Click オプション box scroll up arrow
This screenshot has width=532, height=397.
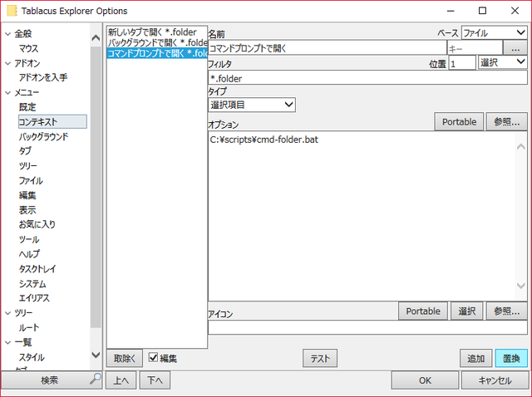click(x=521, y=146)
